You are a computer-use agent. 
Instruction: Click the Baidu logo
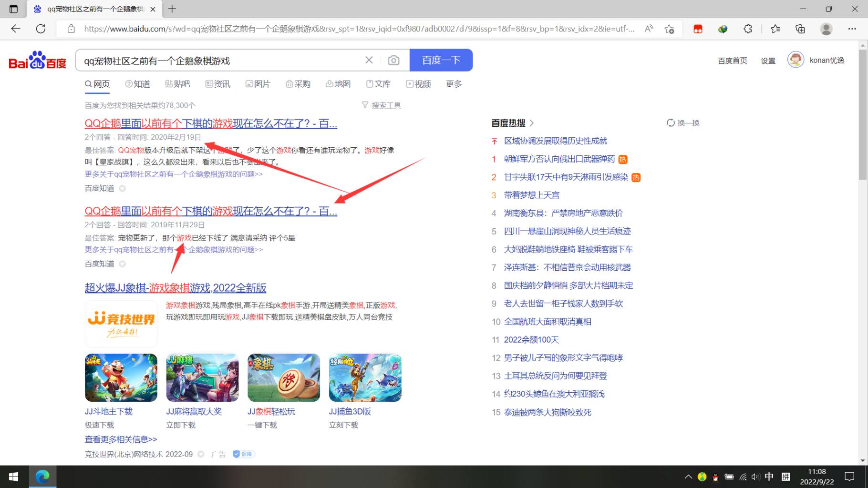pos(37,60)
